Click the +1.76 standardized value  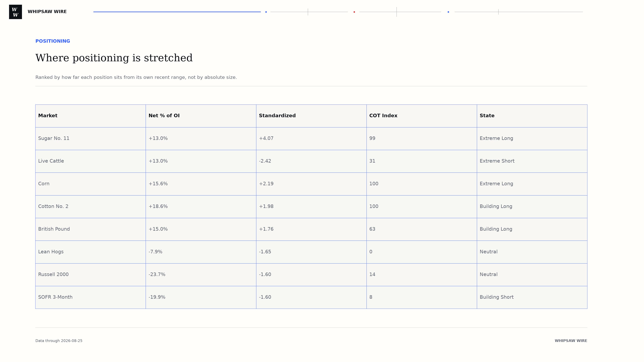tap(266, 229)
